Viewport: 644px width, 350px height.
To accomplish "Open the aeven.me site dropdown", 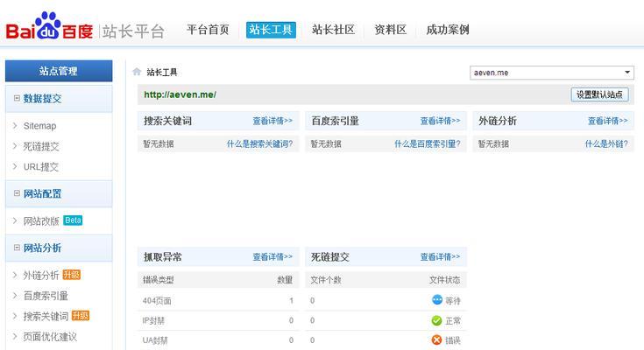I will click(552, 73).
